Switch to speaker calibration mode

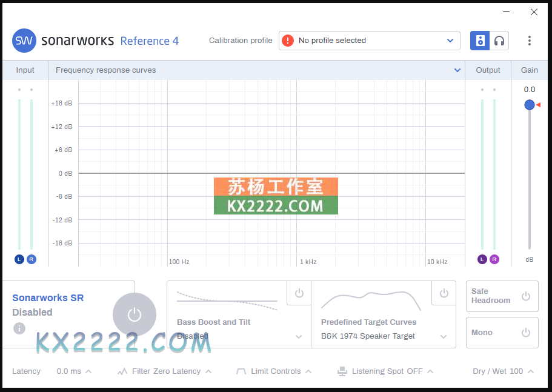(480, 41)
